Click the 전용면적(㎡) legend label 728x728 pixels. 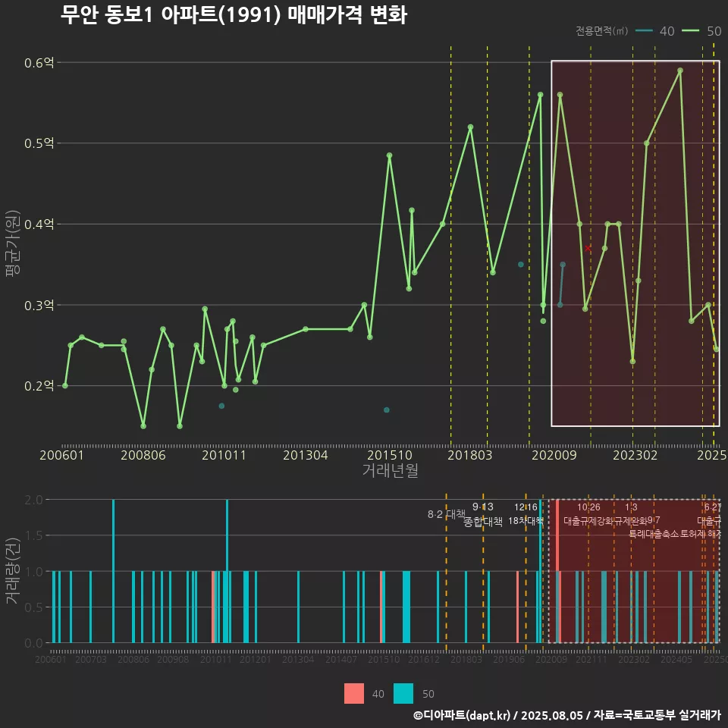point(601,30)
